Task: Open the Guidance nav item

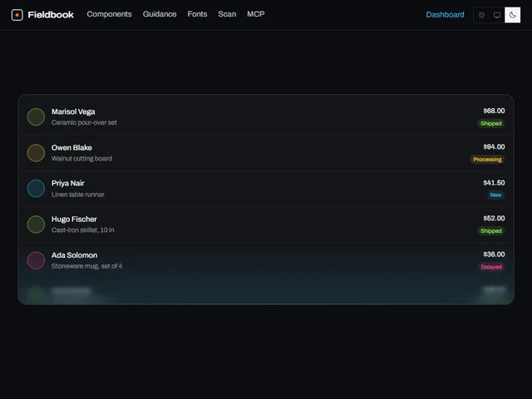Action: pyautogui.click(x=160, y=14)
